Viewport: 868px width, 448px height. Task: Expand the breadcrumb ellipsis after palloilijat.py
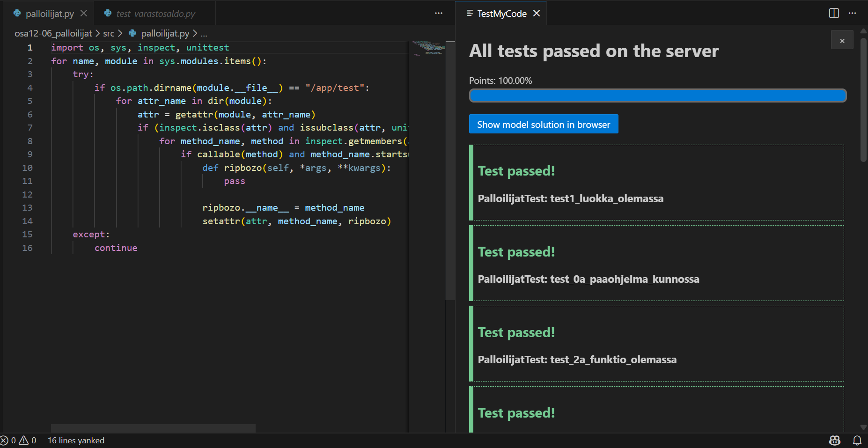click(x=204, y=33)
